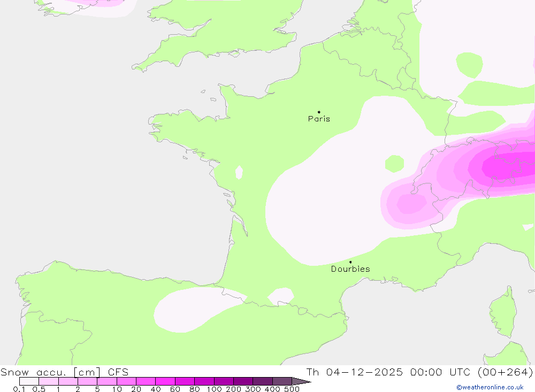535x392 pixels.
Task: Click the '100' legend scale value
Action: coord(214,389)
